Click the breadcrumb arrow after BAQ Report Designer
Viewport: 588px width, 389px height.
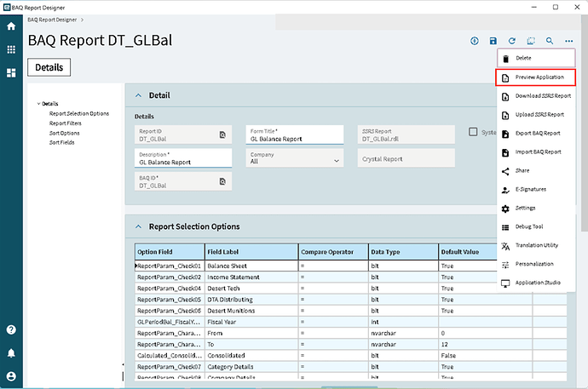coord(82,20)
